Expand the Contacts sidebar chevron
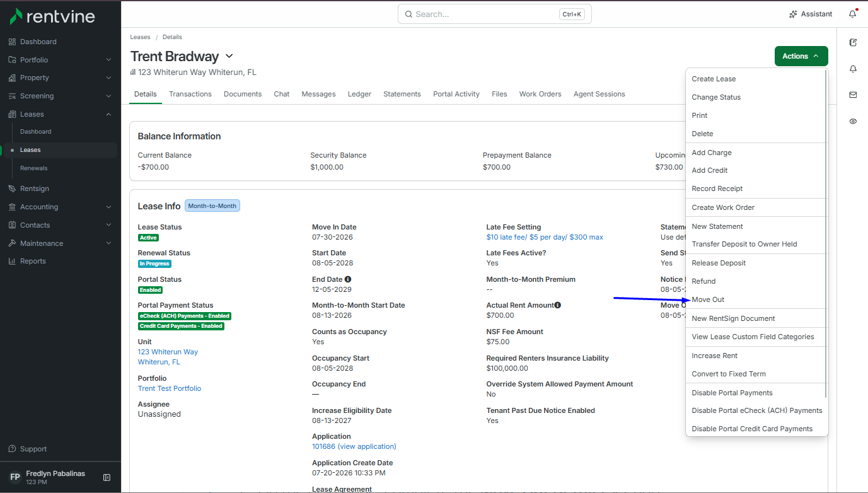This screenshot has height=493, width=868. 108,225
